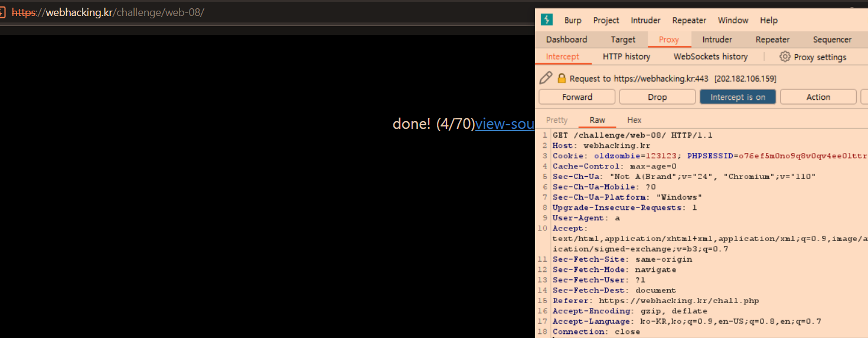Click the browser address bar URL
The height and width of the screenshot is (338, 868).
[x=108, y=12]
